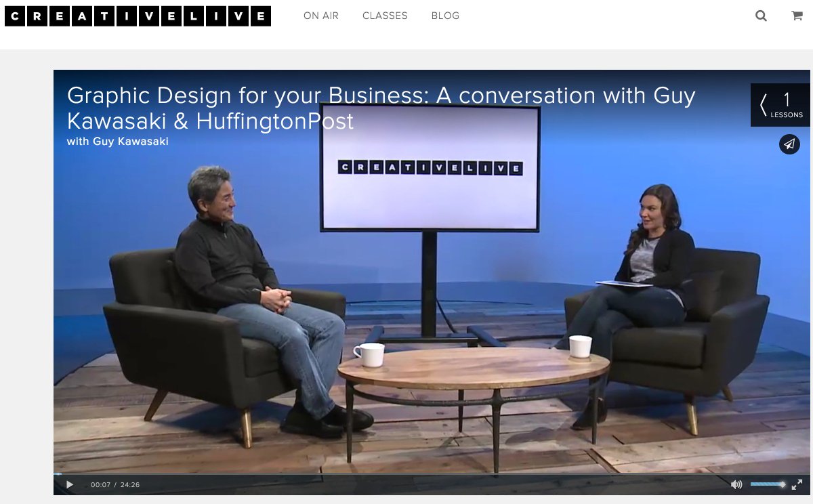The image size is (813, 504).
Task: Click the 00:07 / 24:26 time display
Action: 115,485
